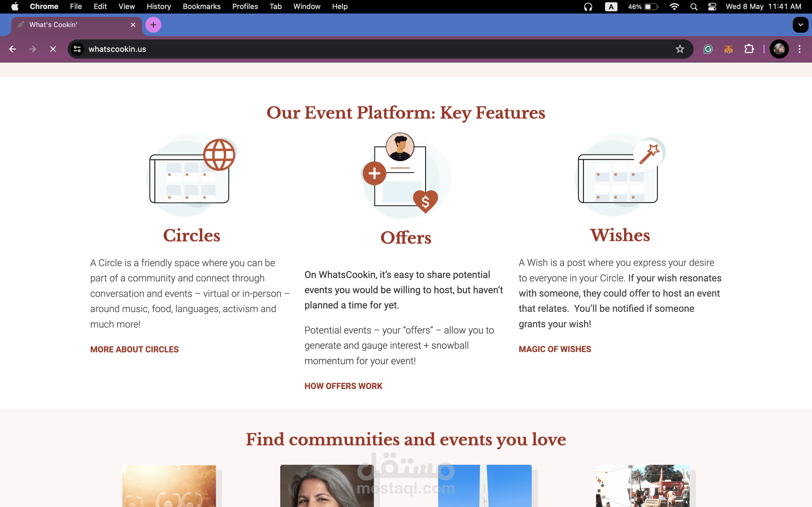Open the Grammarly extension icon

click(x=708, y=49)
